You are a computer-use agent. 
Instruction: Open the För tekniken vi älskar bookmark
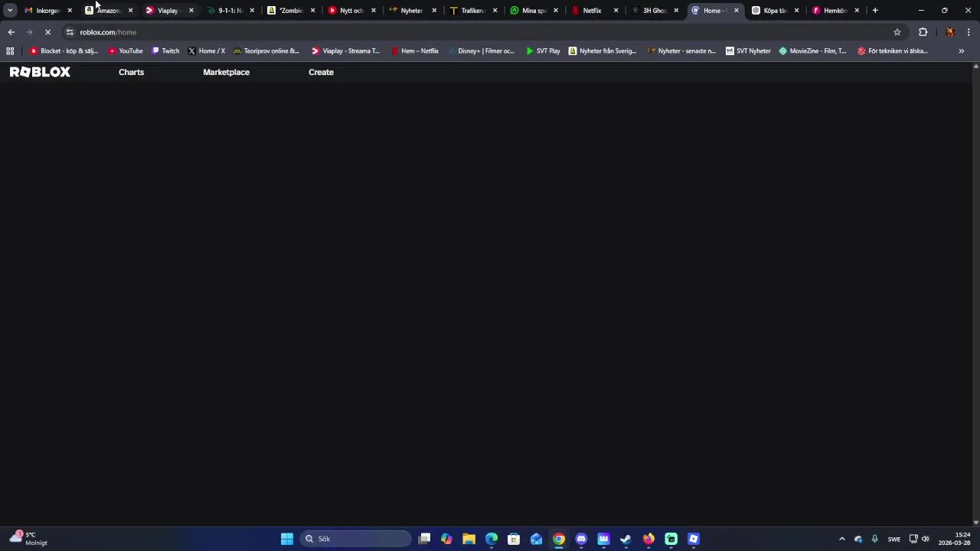pos(893,51)
